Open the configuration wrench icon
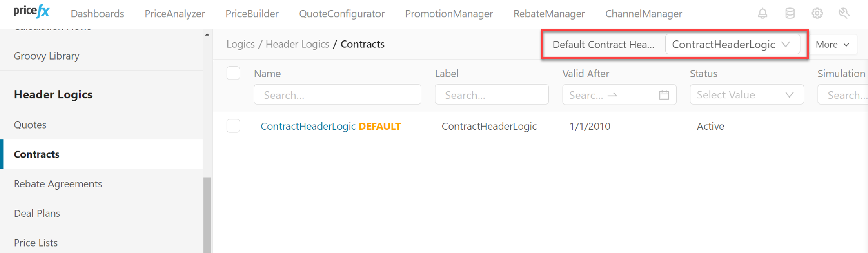The height and width of the screenshot is (253, 868). [x=844, y=13]
